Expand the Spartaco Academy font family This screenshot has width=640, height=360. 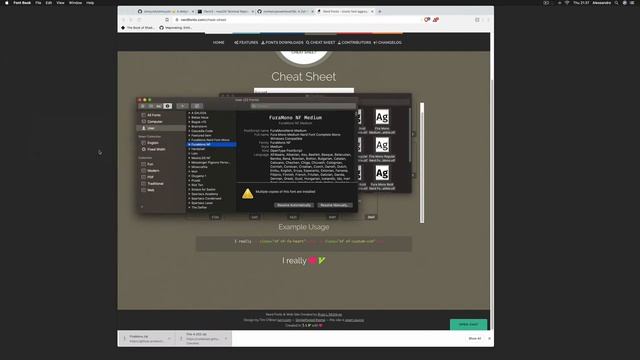click(x=189, y=194)
